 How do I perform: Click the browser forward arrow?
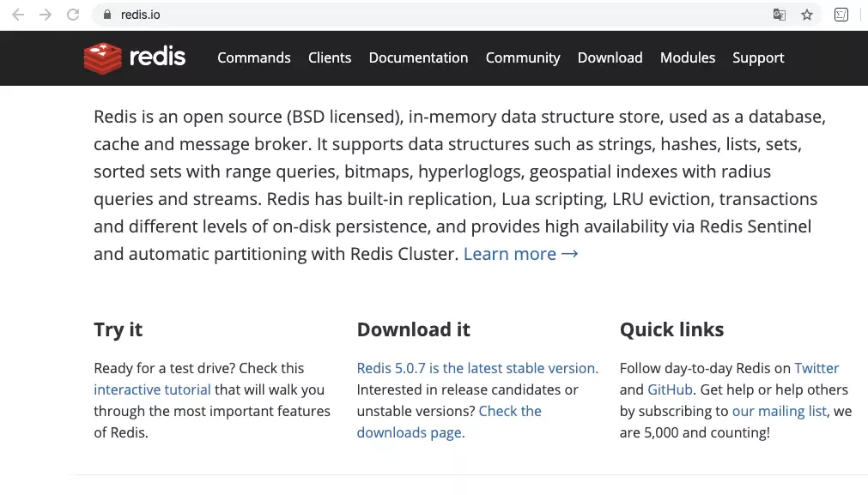coord(46,15)
